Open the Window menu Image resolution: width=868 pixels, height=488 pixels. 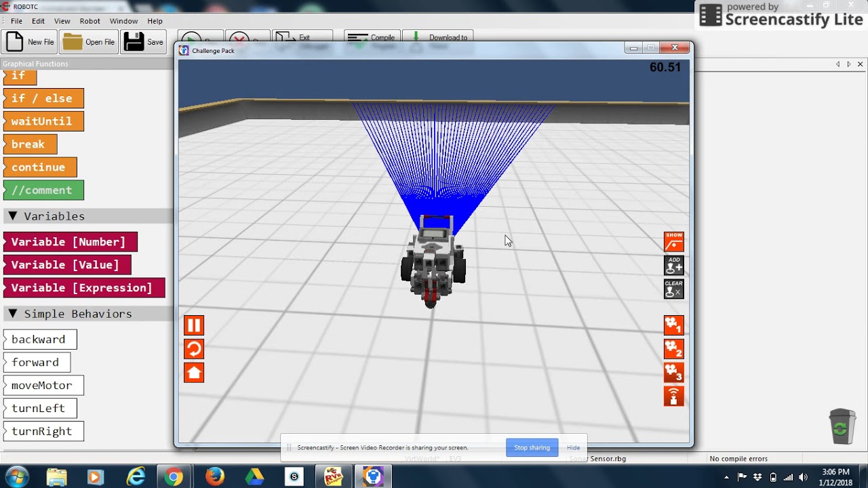123,21
